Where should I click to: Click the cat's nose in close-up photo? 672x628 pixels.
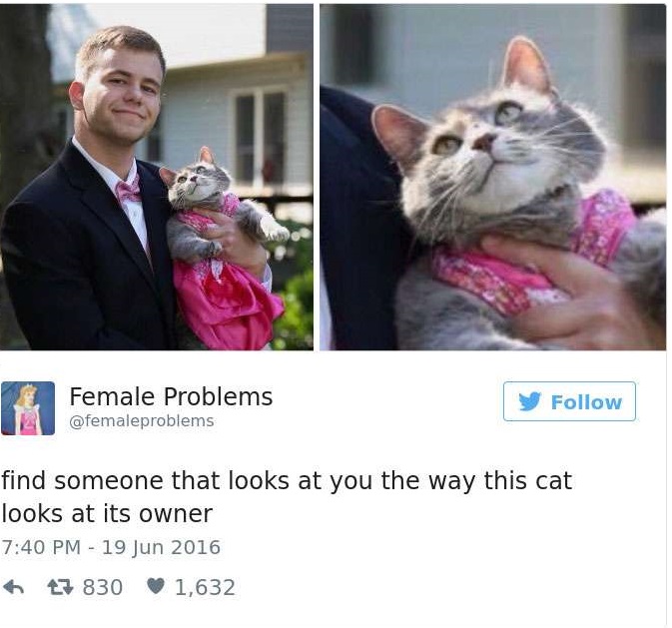click(484, 143)
